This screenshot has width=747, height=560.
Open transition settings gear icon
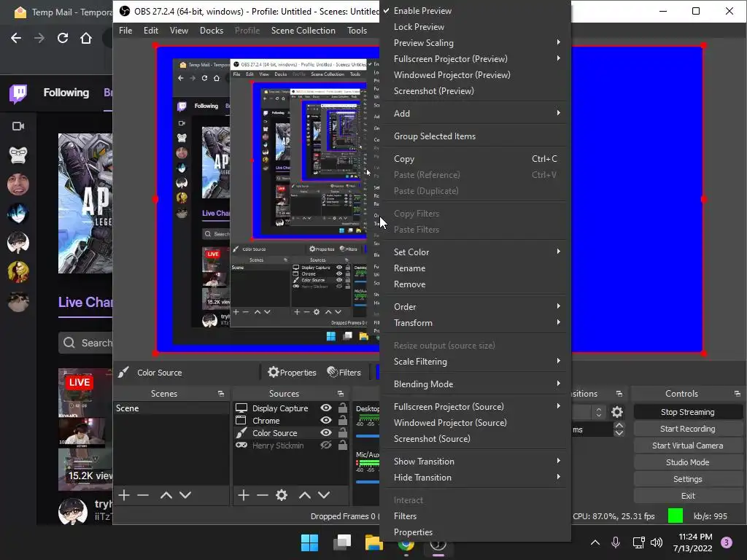point(617,412)
